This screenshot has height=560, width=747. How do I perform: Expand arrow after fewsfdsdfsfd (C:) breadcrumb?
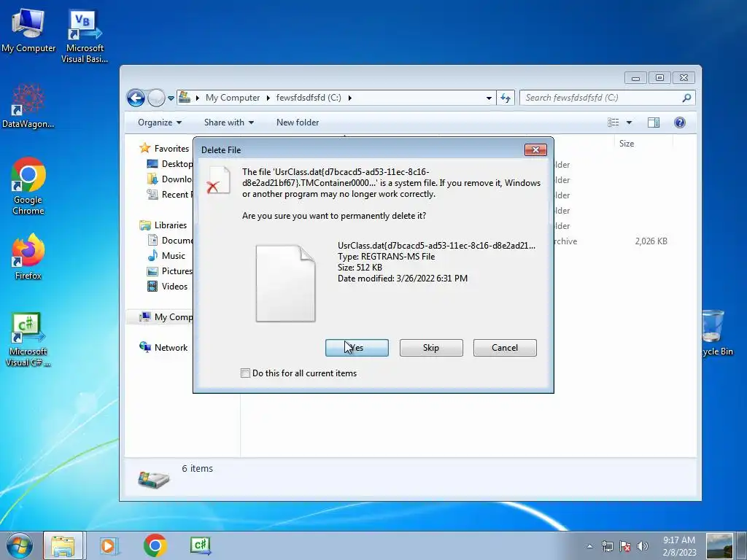[350, 98]
